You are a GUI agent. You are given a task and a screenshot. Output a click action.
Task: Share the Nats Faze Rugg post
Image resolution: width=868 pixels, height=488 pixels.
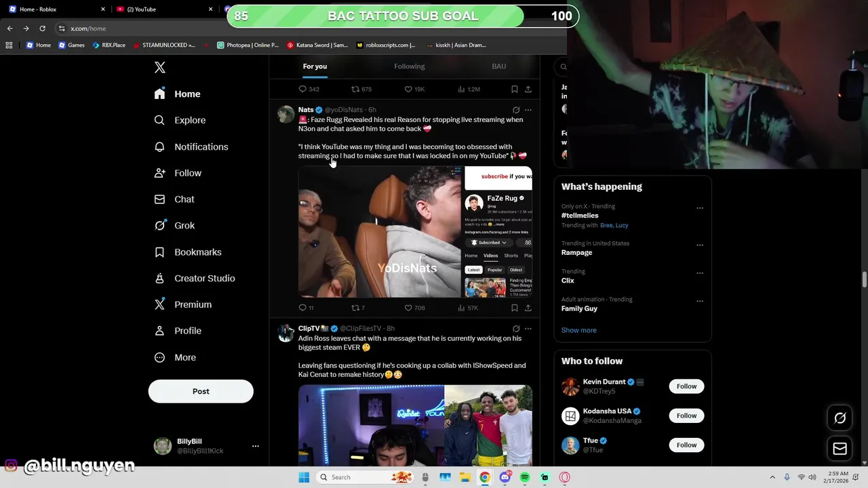pos(528,308)
